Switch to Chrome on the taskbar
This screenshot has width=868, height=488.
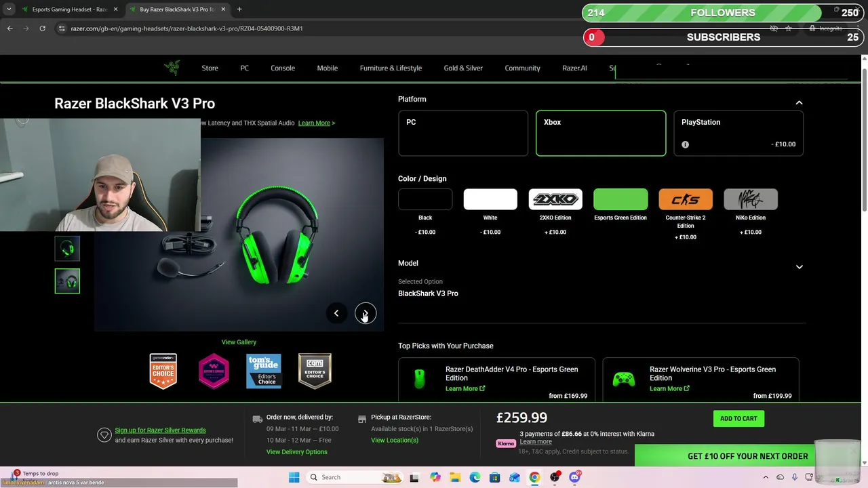click(x=534, y=477)
